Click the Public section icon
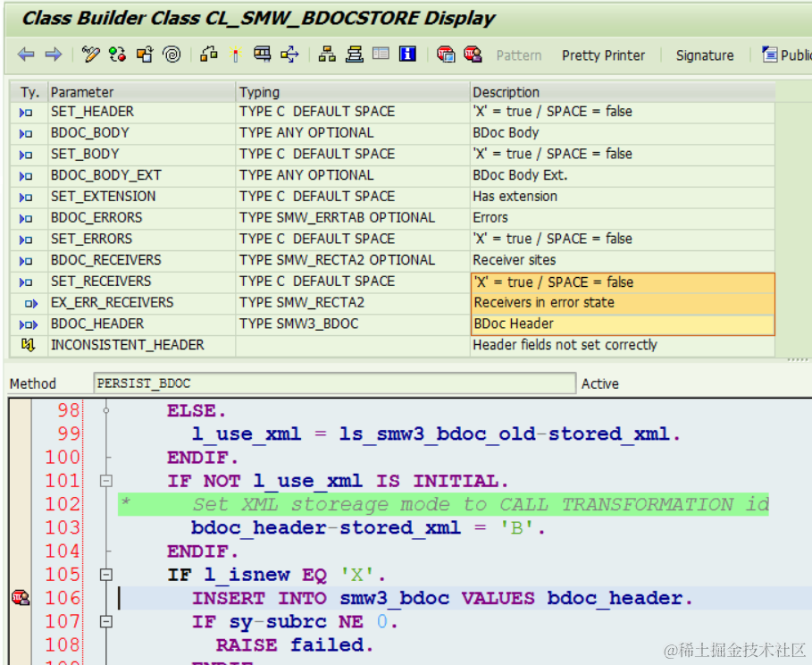812x665 pixels. pyautogui.click(x=769, y=54)
